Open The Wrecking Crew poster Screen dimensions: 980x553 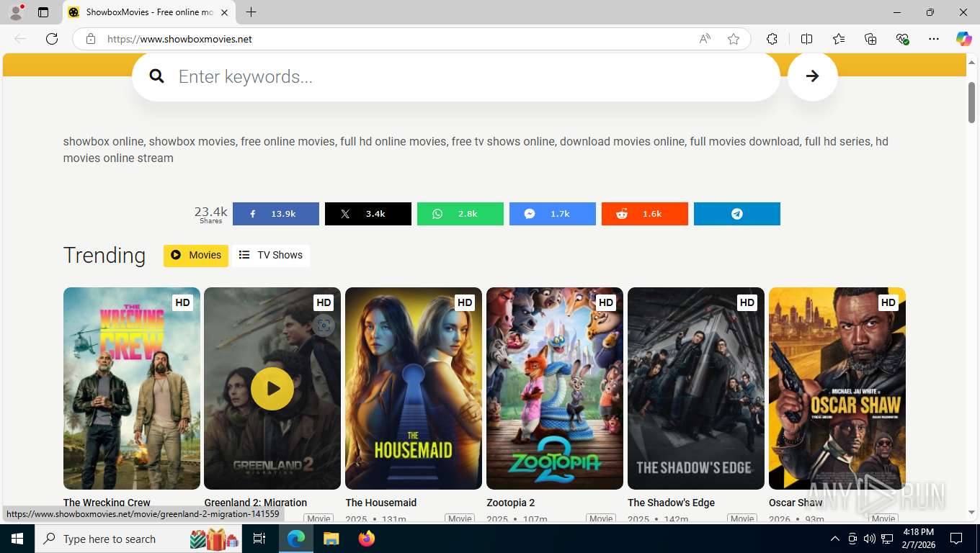tap(132, 389)
